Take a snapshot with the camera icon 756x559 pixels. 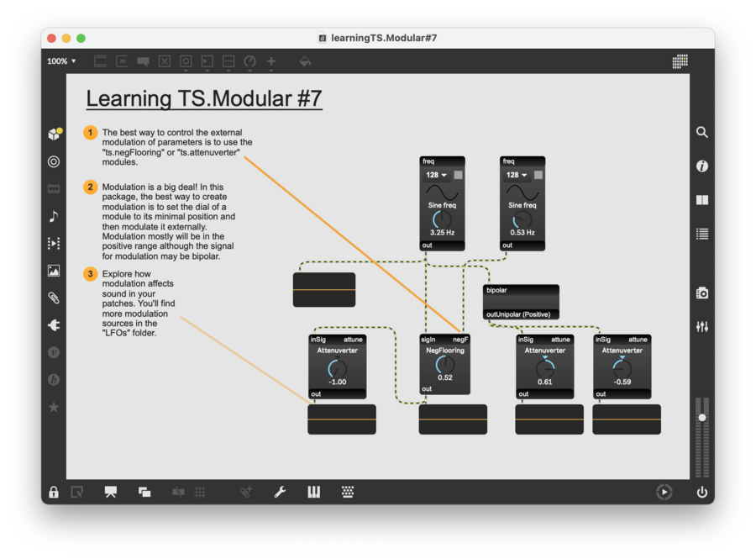click(702, 293)
